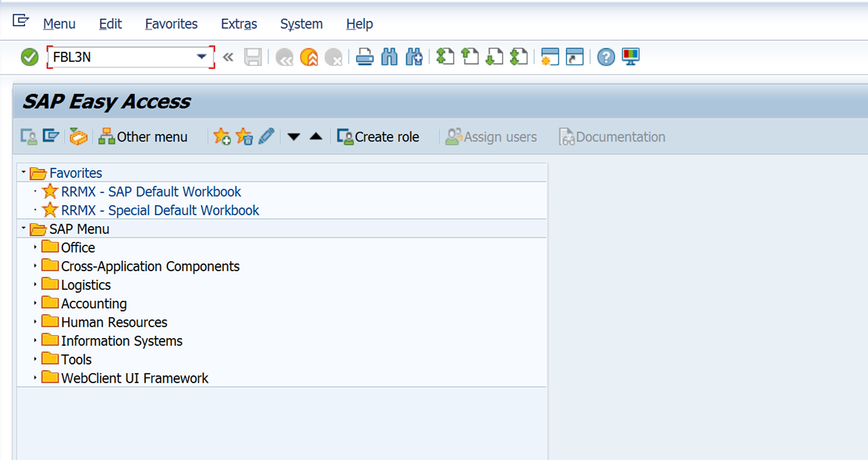This screenshot has height=460, width=868.
Task: Click the Add to Favorites star icon
Action: point(222,136)
